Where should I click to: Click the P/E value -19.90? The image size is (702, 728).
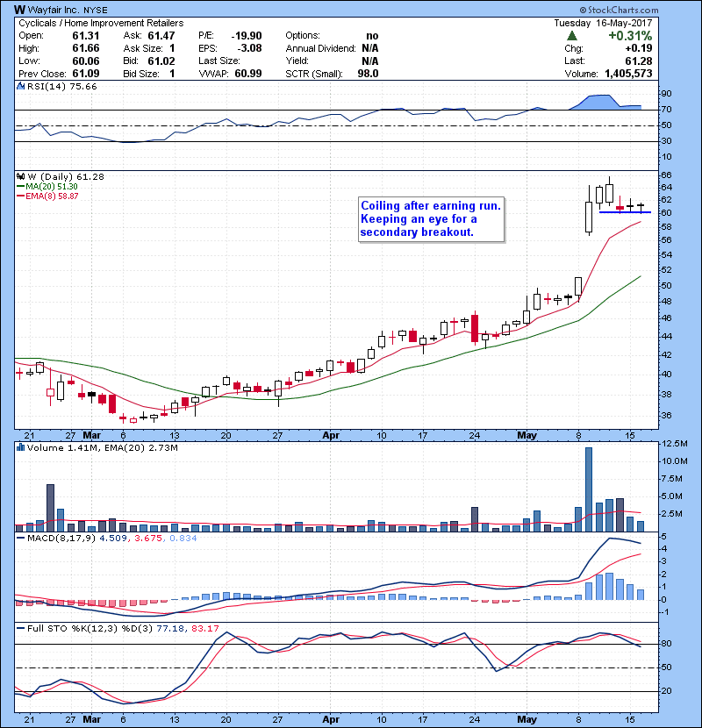[x=247, y=36]
